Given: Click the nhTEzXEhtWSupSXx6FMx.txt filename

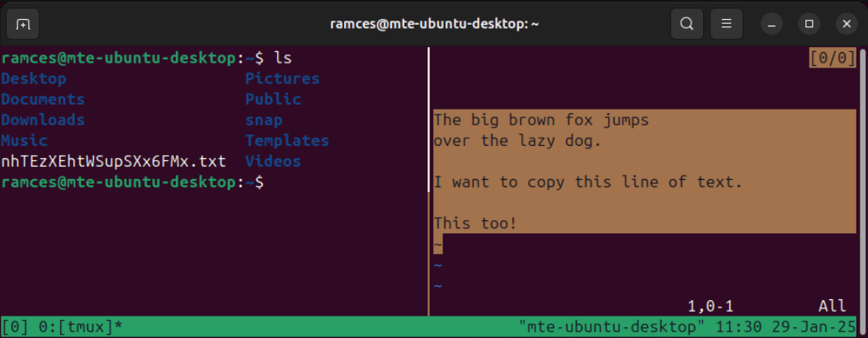Looking at the screenshot, I should coord(113,162).
